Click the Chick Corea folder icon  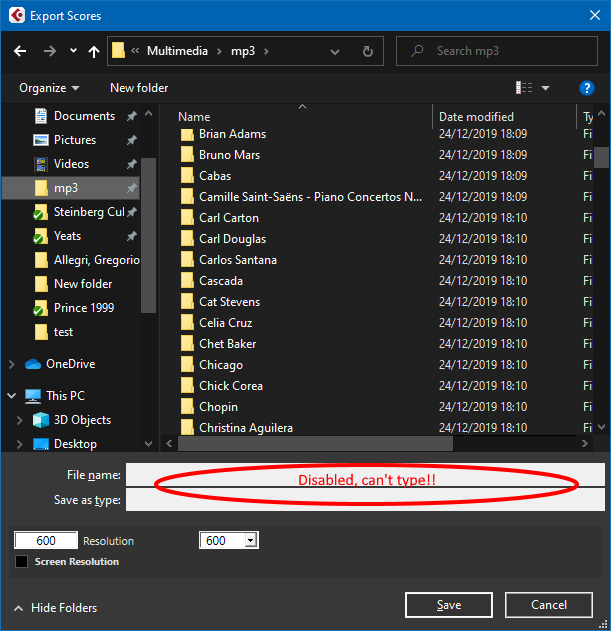[187, 386]
